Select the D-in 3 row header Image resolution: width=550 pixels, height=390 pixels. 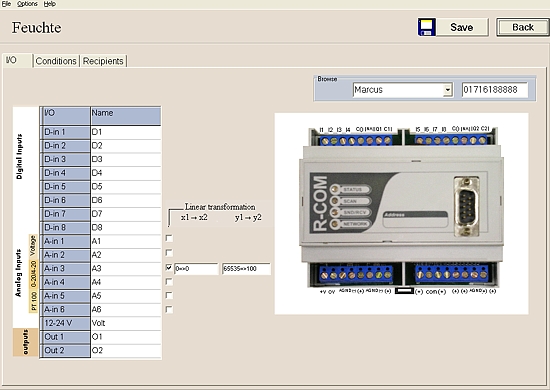[x=65, y=160]
